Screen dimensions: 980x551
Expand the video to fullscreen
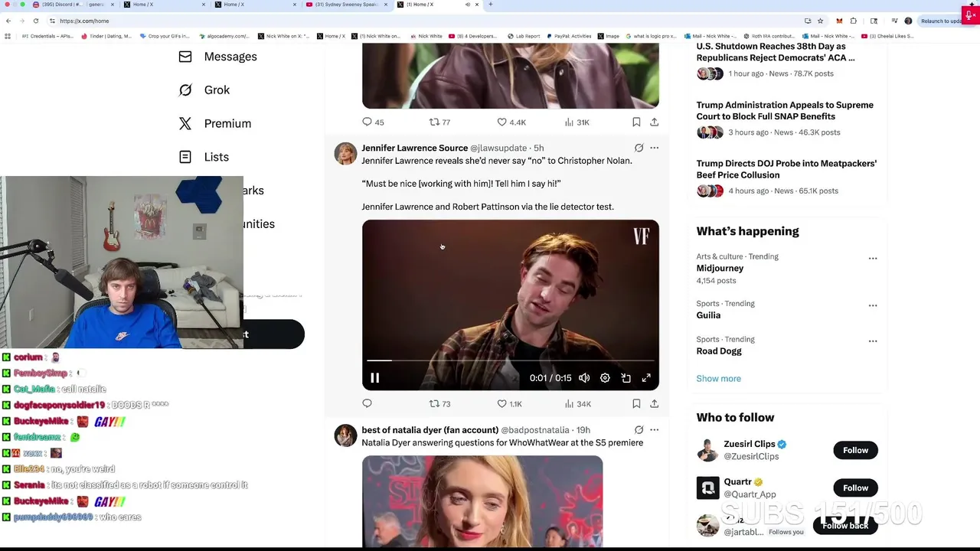click(x=646, y=378)
